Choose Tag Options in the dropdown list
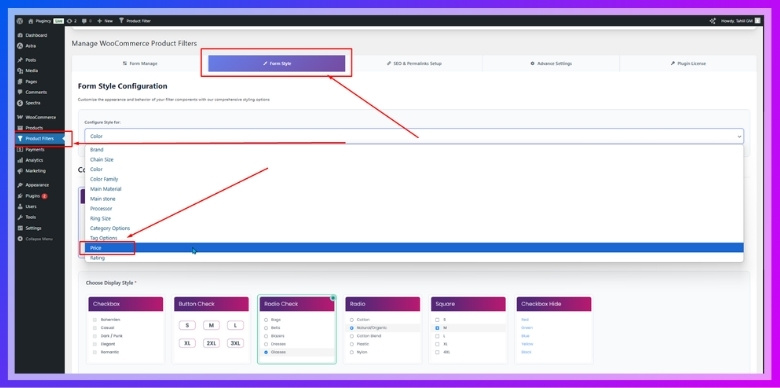The image size is (780, 388). [x=414, y=238]
